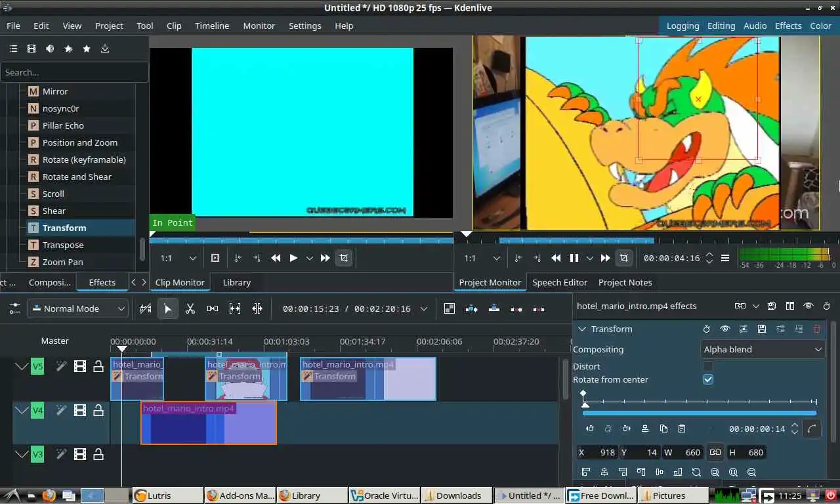Viewport: 840px width, 504px height.
Task: Paste keyframe values icon in Transform panel
Action: coord(682,429)
